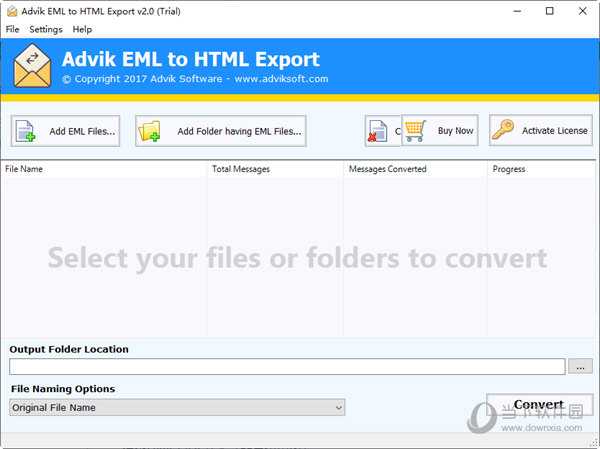Click Add Folder having EML Files... text
Screen dimensions: 600x449
[239, 131]
